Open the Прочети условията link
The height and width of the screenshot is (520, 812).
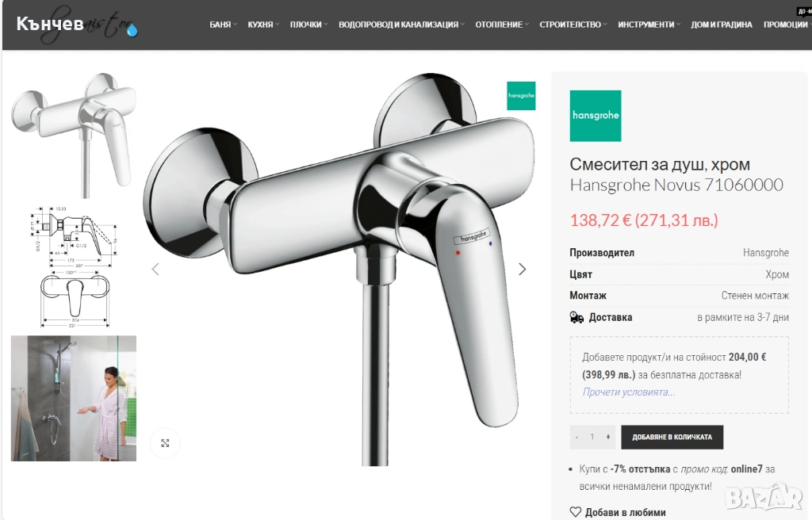click(x=629, y=392)
